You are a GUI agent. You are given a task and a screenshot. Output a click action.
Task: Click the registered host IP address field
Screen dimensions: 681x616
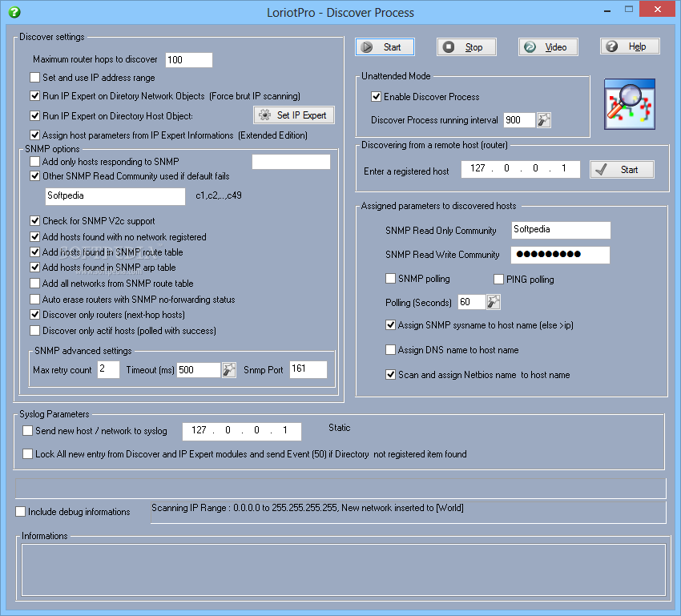point(520,169)
